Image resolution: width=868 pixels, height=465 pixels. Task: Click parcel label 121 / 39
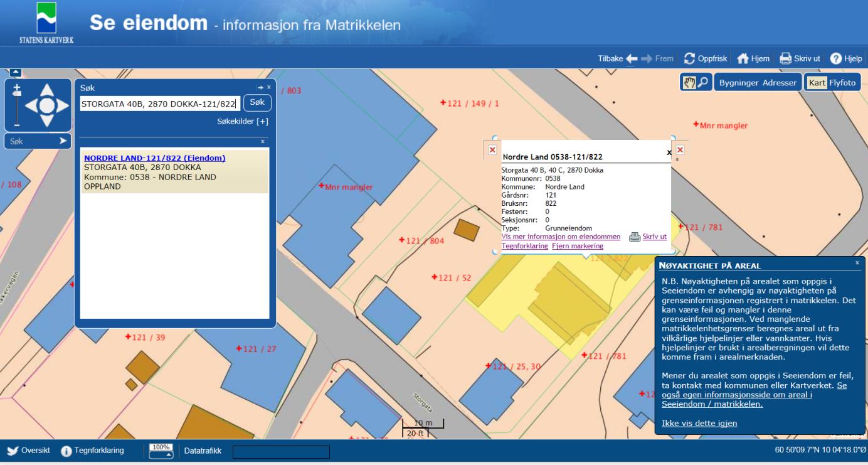click(x=145, y=337)
